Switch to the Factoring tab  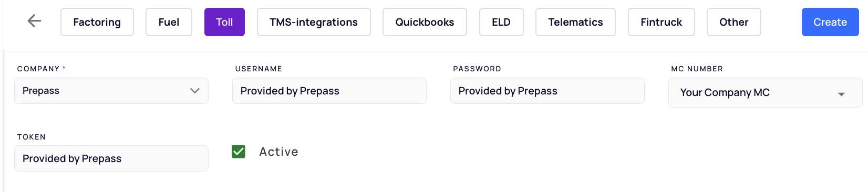pos(97,22)
